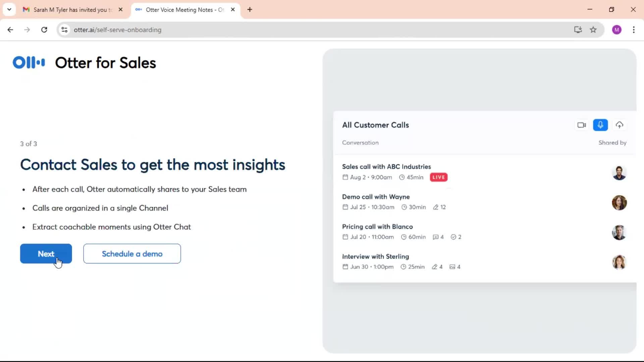Click the install app icon in address bar
Screen dimensions: 644x362
click(x=578, y=30)
